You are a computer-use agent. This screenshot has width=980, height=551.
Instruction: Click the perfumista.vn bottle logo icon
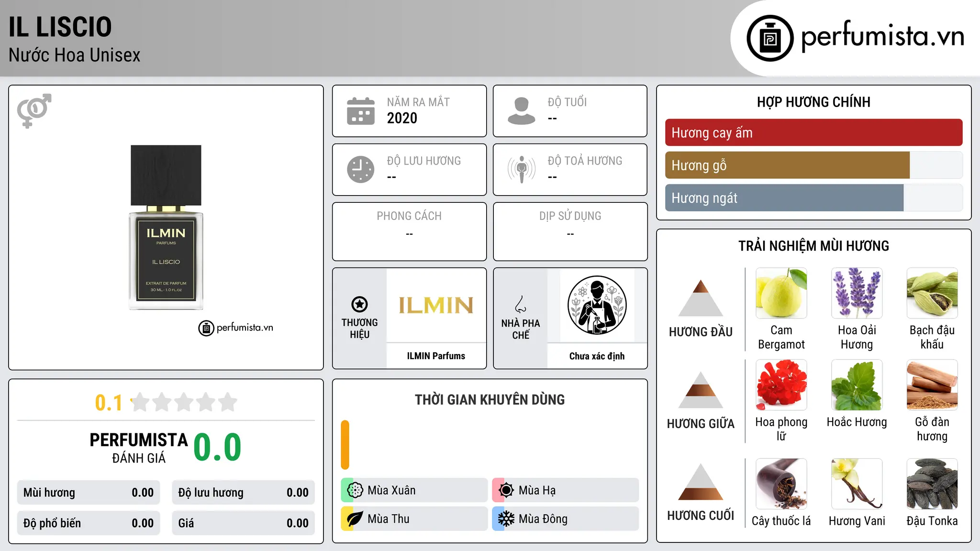coord(770,38)
